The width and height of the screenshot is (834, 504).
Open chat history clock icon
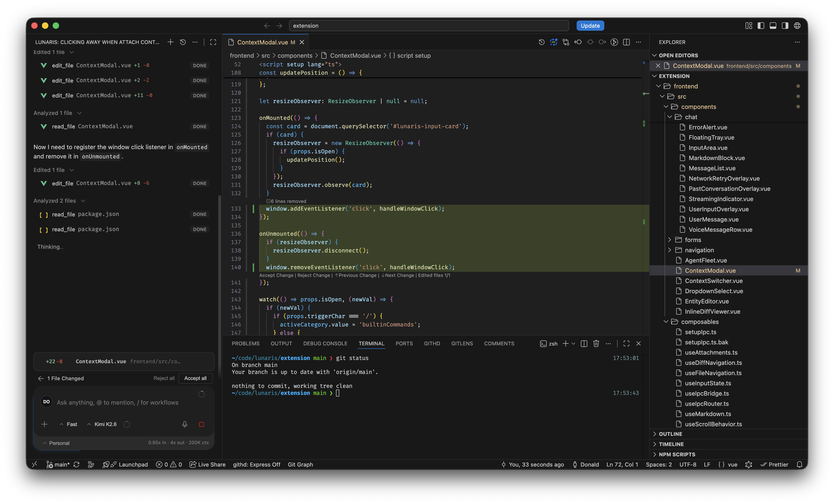pos(183,42)
